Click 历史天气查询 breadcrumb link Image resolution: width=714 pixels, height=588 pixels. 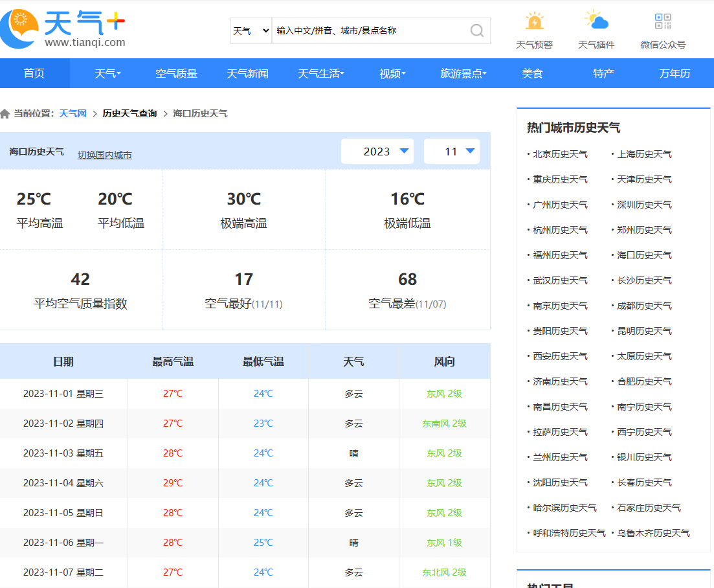pos(129,113)
